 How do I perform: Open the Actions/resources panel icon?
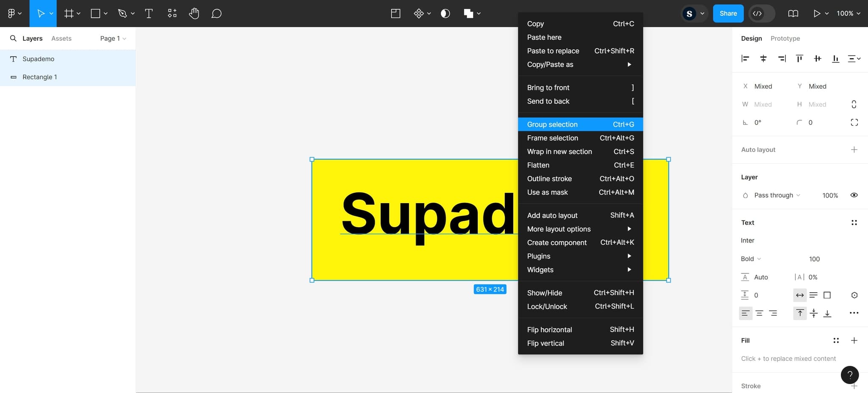click(172, 13)
